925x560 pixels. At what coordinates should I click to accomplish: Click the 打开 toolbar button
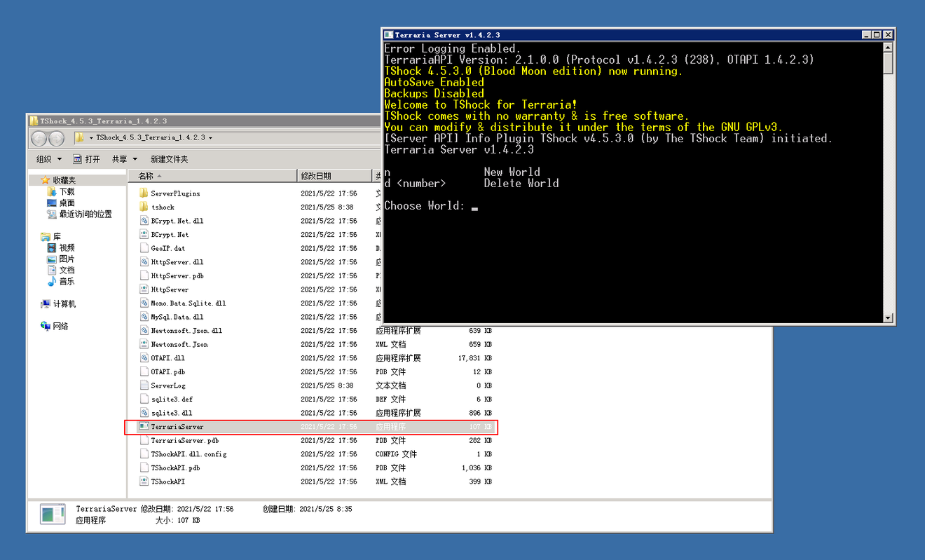pyautogui.click(x=87, y=159)
